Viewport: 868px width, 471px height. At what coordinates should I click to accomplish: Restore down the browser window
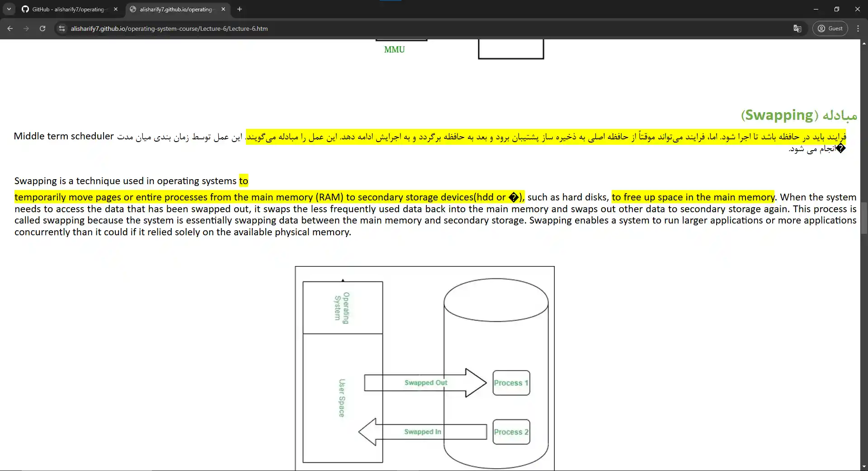click(x=836, y=9)
